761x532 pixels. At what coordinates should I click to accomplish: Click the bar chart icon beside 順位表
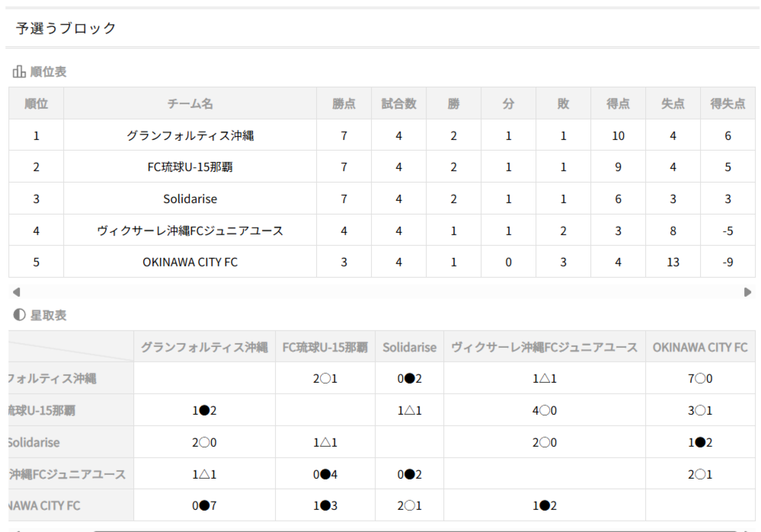tap(19, 72)
